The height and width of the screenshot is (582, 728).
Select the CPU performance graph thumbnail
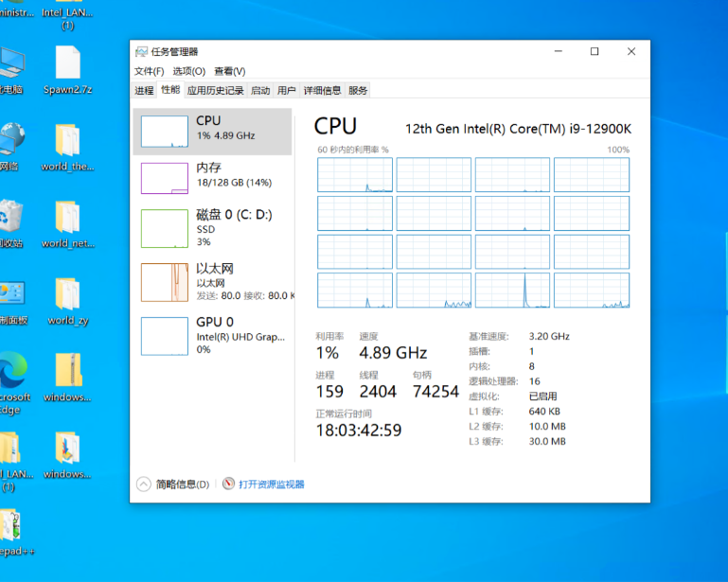pos(165,132)
